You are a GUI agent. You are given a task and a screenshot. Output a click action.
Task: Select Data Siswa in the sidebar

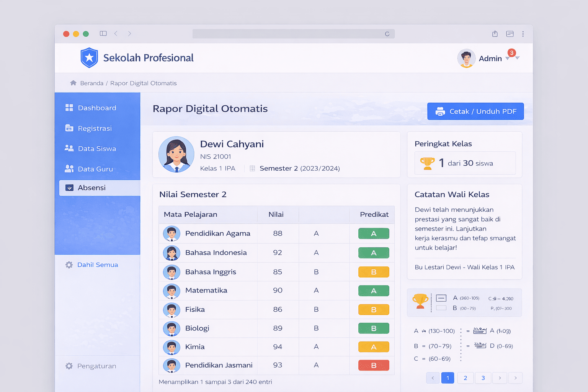coord(97,149)
